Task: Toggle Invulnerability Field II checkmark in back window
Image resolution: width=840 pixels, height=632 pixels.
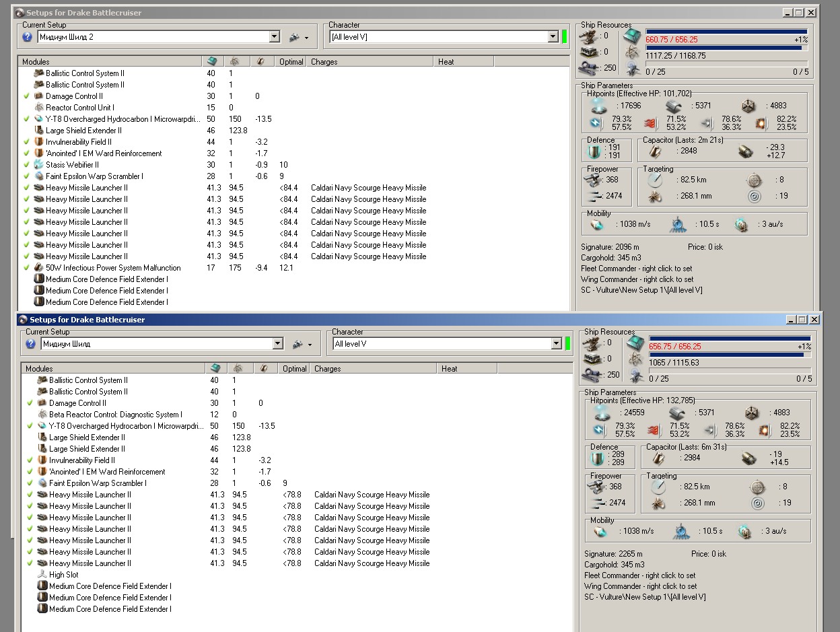Action: (27, 142)
